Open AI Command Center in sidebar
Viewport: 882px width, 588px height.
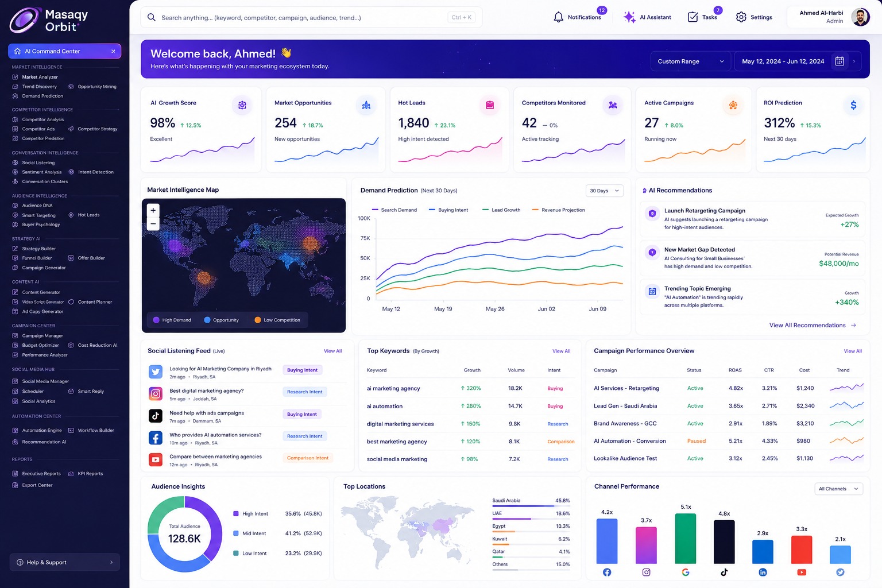(x=64, y=51)
